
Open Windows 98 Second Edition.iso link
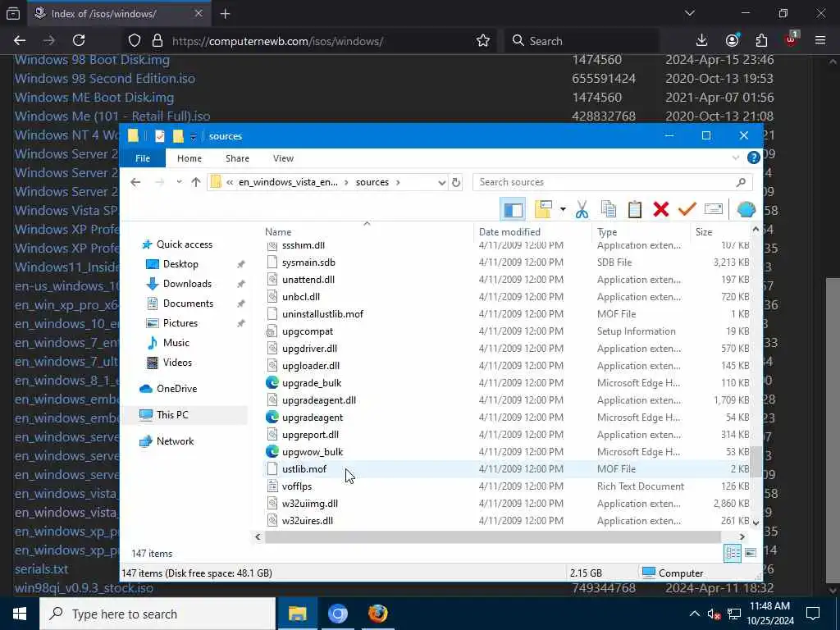click(105, 79)
